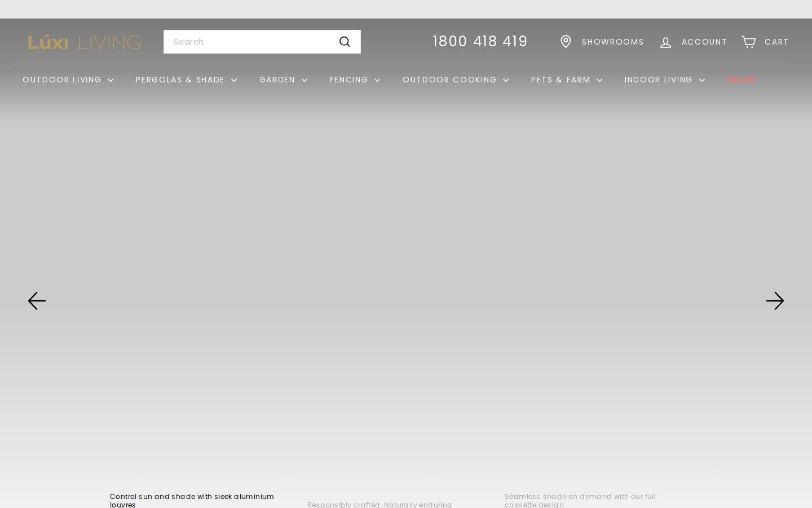Click the Luxi Living logo
Viewport: 812px width, 508px height.
tap(85, 42)
